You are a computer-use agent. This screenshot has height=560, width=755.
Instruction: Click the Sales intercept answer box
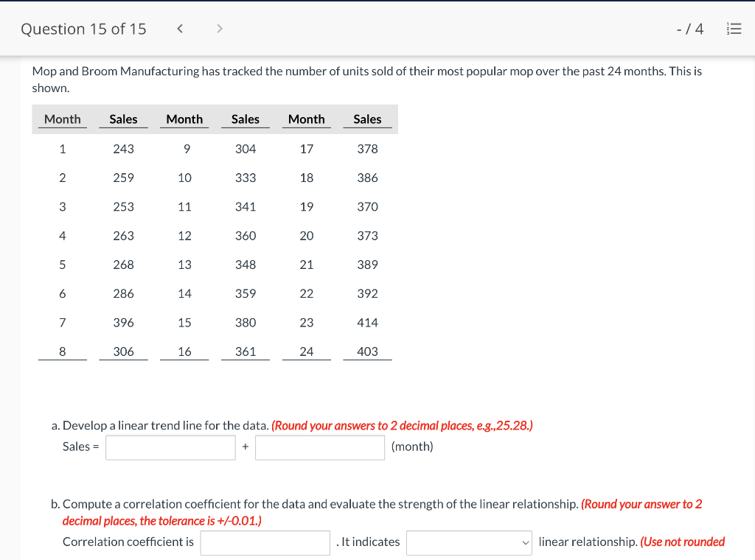pos(170,447)
